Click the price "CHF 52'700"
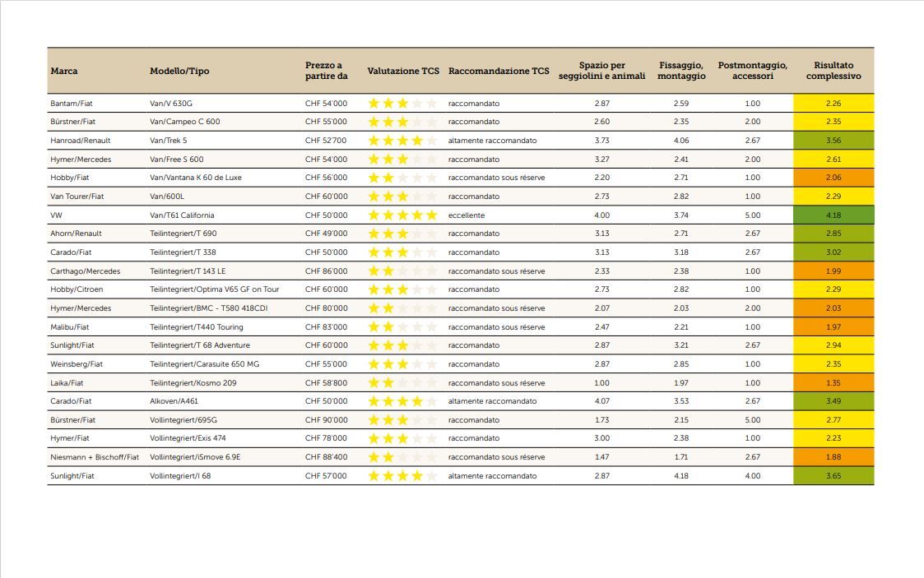924x578 pixels. point(326,141)
